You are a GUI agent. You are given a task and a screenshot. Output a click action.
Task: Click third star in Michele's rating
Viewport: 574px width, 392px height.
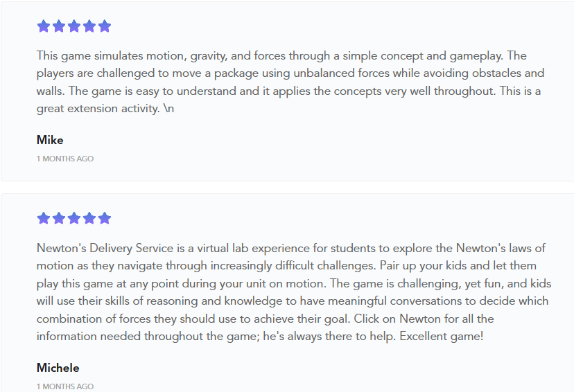pyautogui.click(x=74, y=218)
